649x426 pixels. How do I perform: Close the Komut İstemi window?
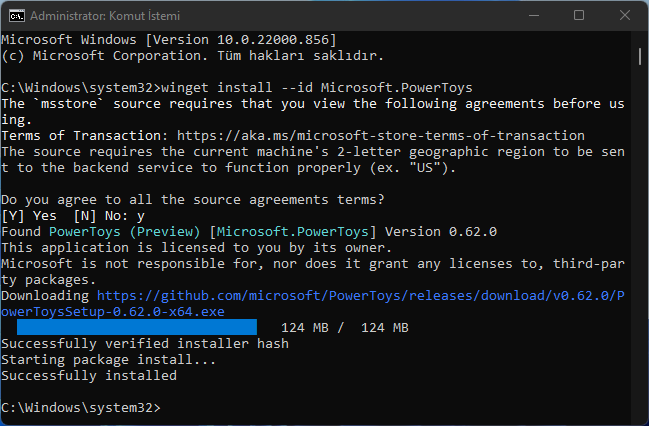click(x=625, y=16)
